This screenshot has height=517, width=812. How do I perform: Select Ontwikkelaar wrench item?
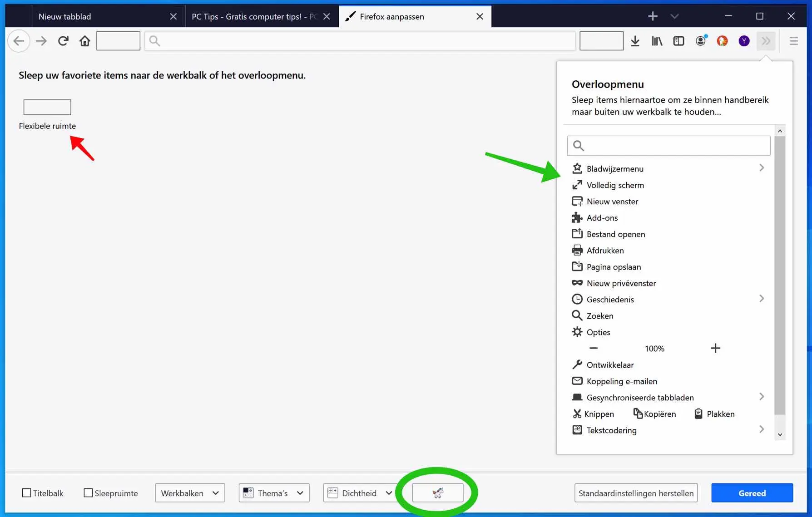(x=668, y=364)
